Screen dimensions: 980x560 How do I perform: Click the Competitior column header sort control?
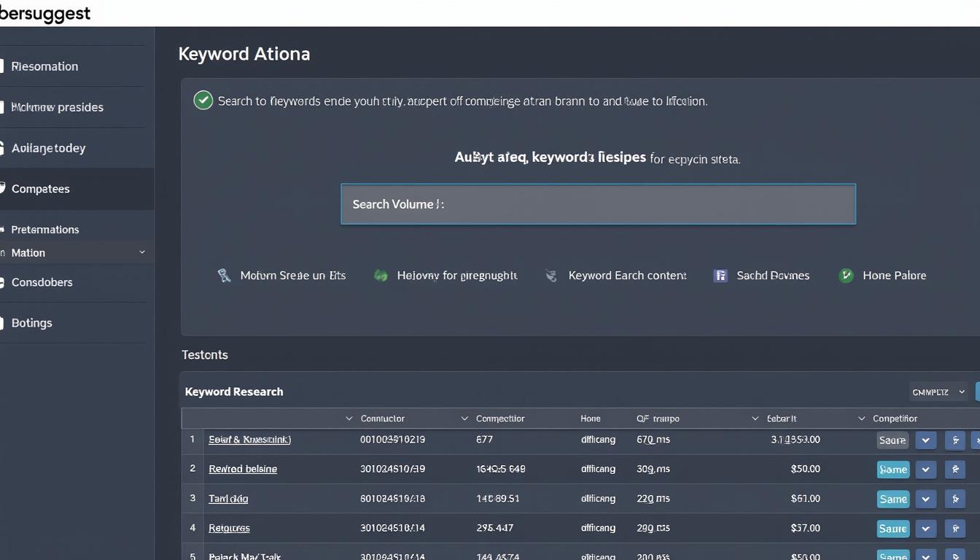pyautogui.click(x=861, y=418)
